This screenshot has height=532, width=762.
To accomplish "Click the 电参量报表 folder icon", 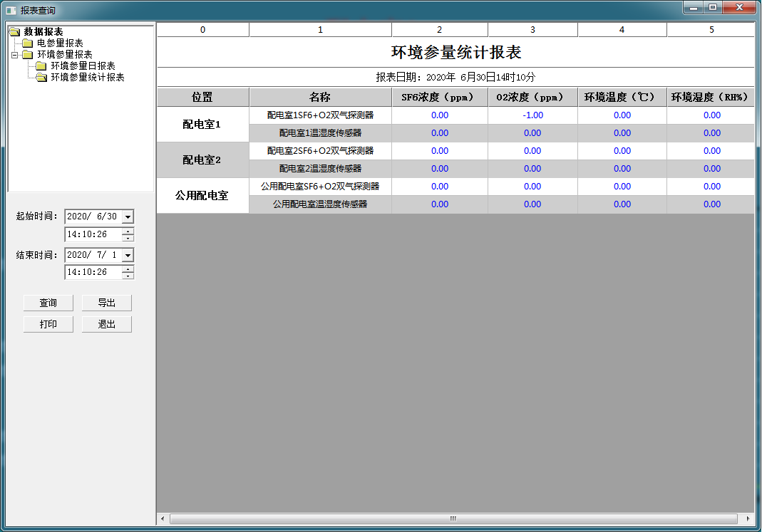I will (28, 43).
